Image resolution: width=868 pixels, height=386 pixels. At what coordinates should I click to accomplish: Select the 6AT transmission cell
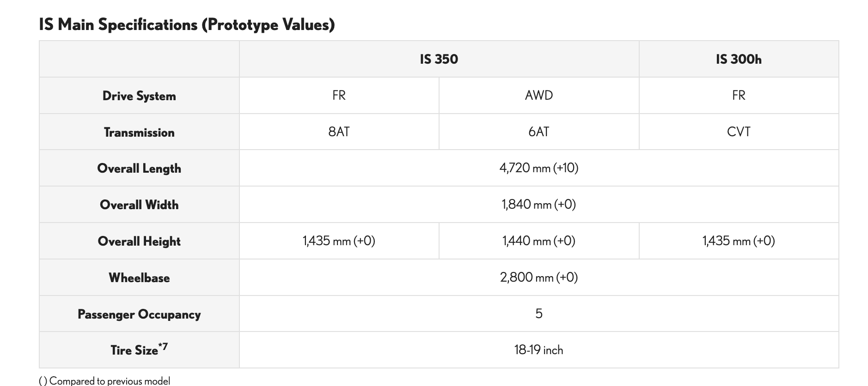click(x=538, y=132)
